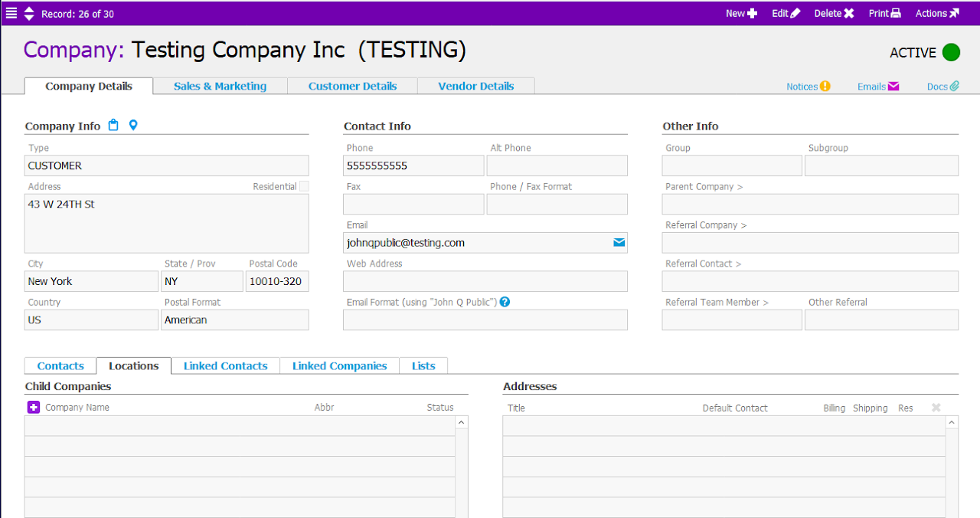This screenshot has height=518, width=980.
Task: Open the Referral Company > link
Action: tap(706, 225)
